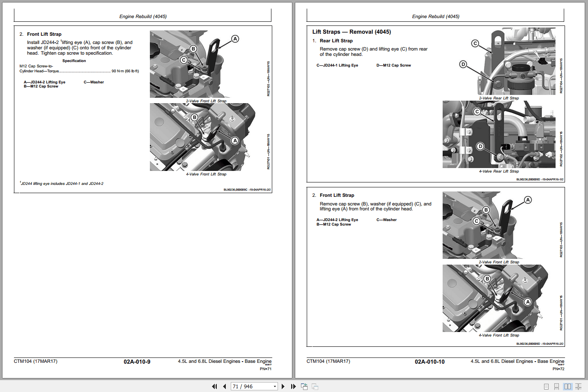The height and width of the screenshot is (392, 588).
Task: Select the navigate-forward history icon
Action: click(x=315, y=386)
